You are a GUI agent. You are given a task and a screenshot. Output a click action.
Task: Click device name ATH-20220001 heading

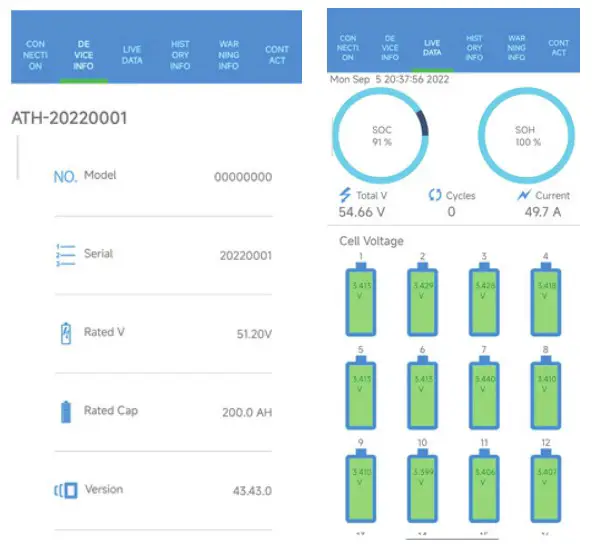pyautogui.click(x=69, y=118)
